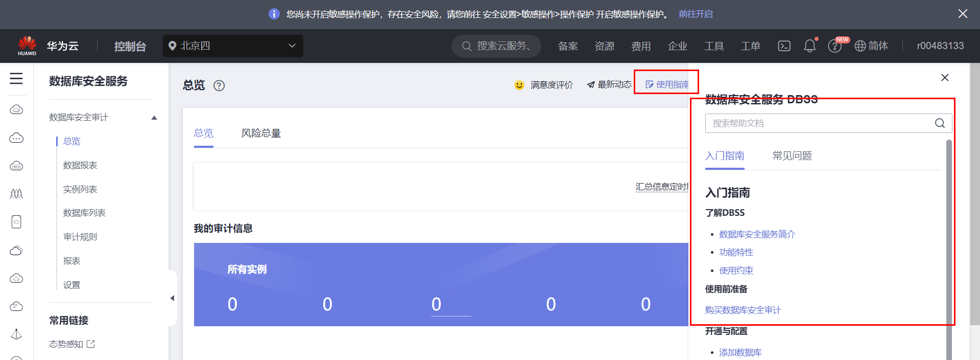Close the 数据库安全服务 DBSS help panel
Viewport: 980px width, 360px height.
(945, 78)
